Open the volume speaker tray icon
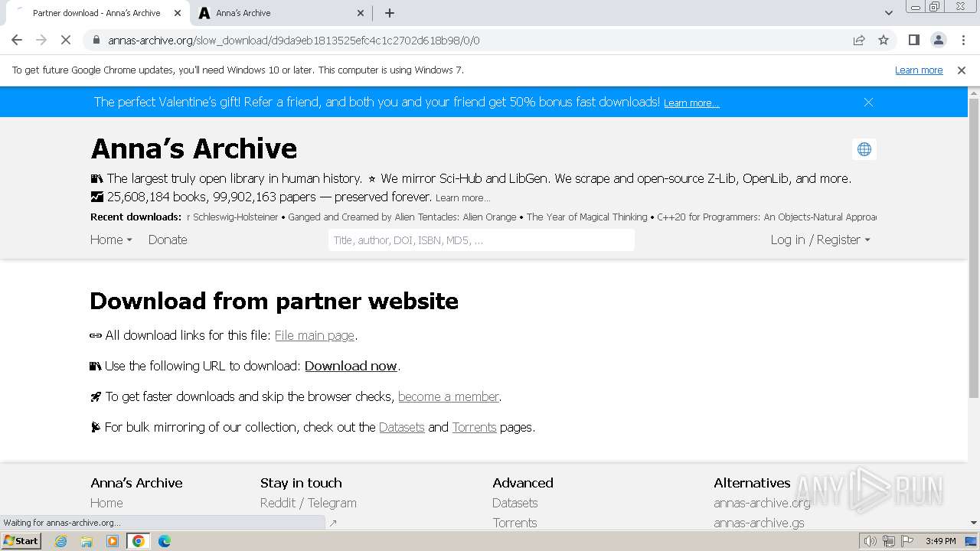 [870, 541]
